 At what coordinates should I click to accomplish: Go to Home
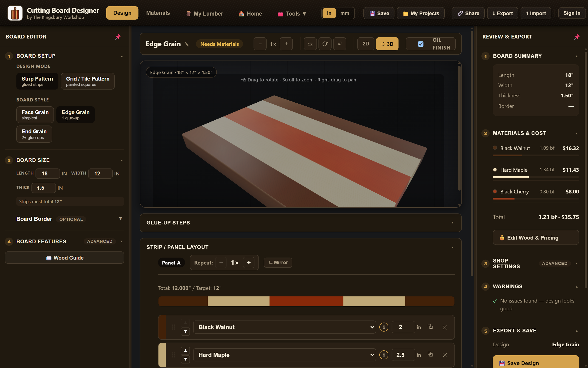250,13
